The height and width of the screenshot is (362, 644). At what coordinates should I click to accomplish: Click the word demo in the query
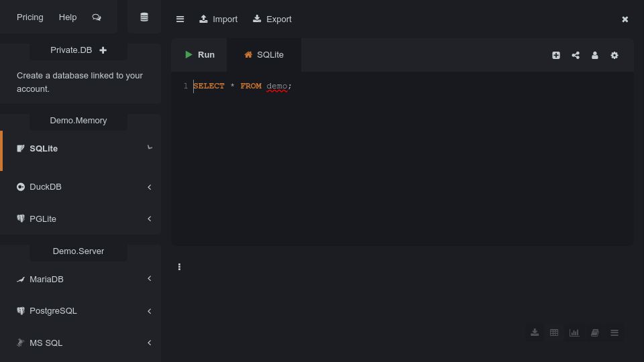(277, 86)
